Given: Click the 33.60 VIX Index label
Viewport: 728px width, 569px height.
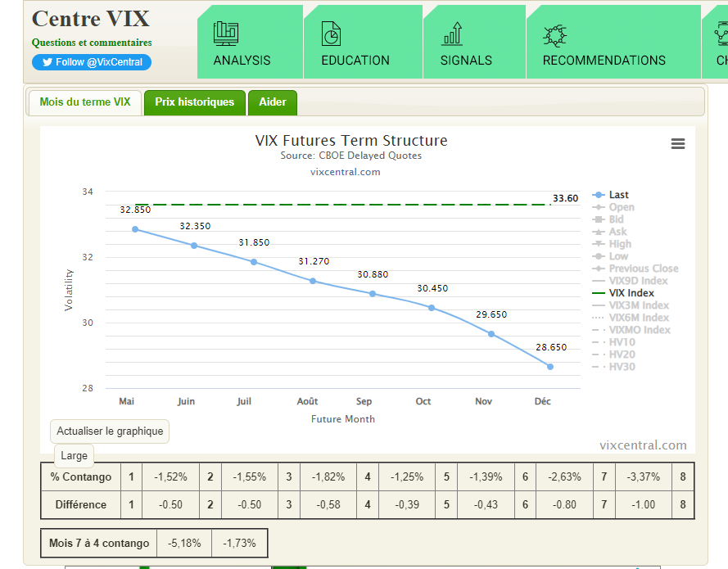Looking at the screenshot, I should [566, 198].
